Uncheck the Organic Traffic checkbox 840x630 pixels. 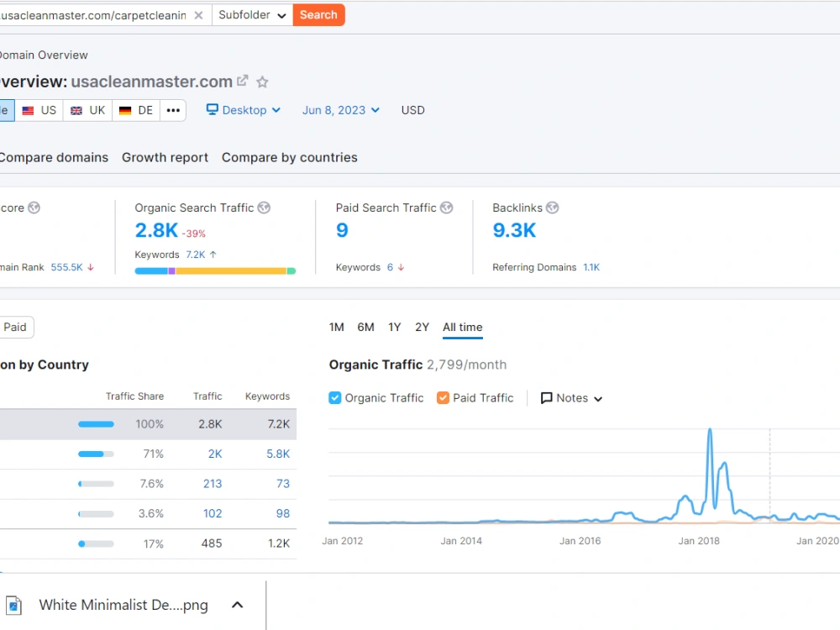(x=335, y=397)
